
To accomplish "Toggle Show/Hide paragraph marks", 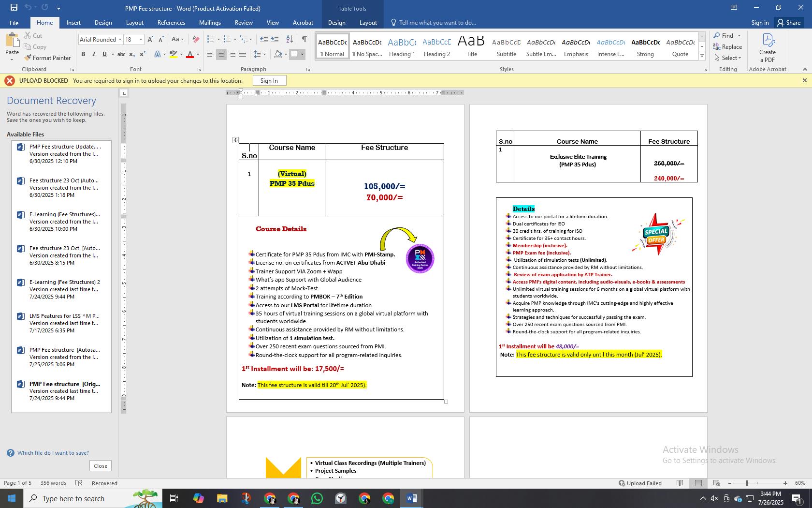I will (304, 39).
